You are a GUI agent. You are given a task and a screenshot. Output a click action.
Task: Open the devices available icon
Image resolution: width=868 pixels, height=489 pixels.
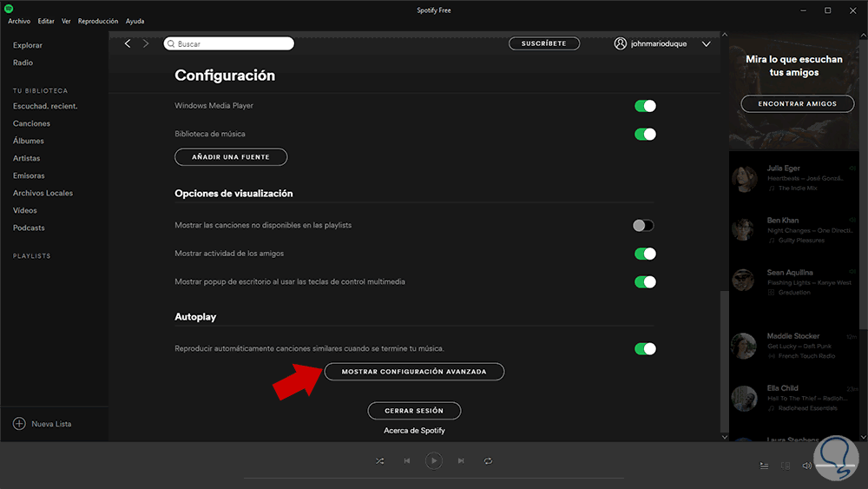pyautogui.click(x=786, y=466)
